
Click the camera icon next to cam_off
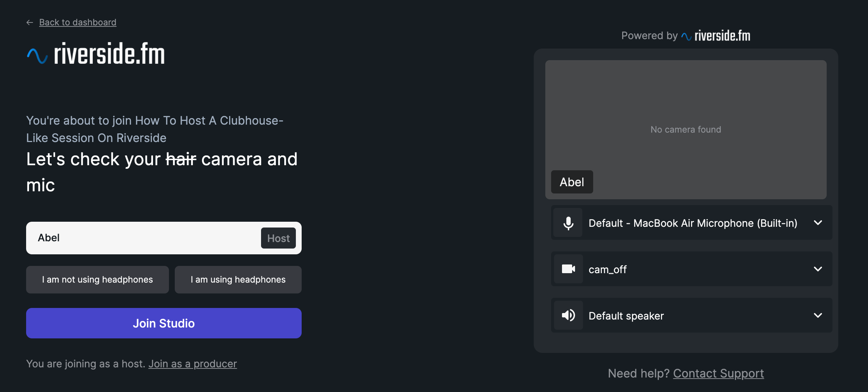tap(568, 269)
